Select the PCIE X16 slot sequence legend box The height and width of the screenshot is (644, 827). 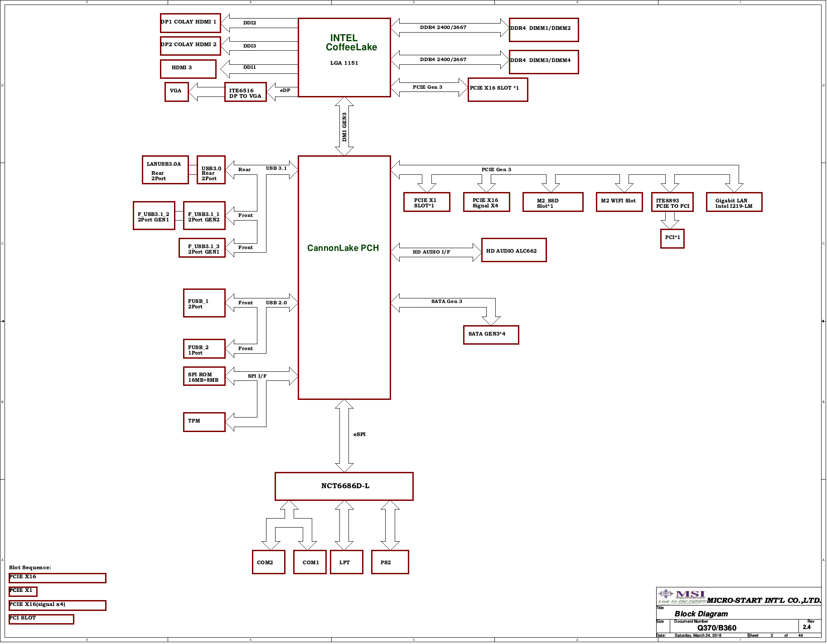tap(58, 578)
